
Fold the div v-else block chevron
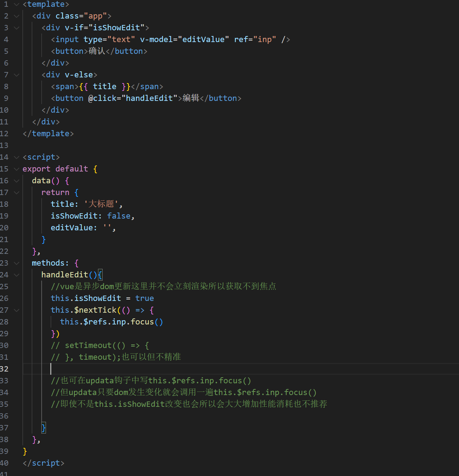click(16, 75)
